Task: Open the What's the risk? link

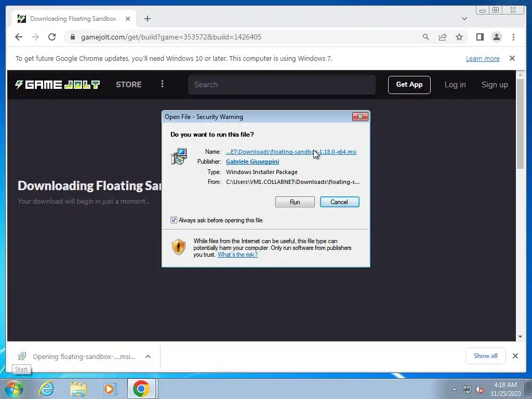Action: coord(237,255)
